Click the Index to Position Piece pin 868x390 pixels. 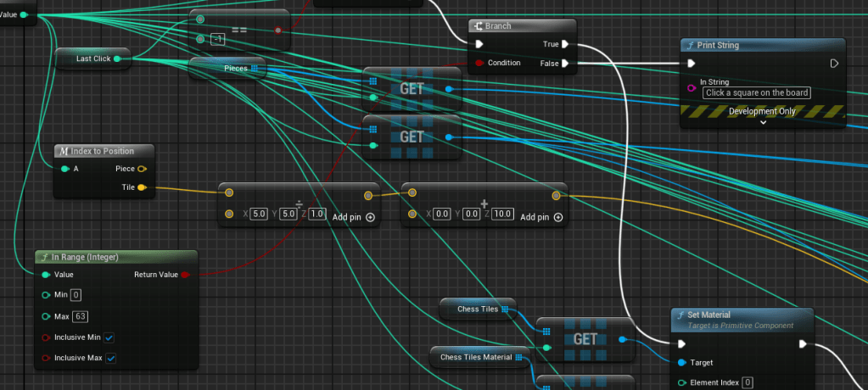(141, 169)
